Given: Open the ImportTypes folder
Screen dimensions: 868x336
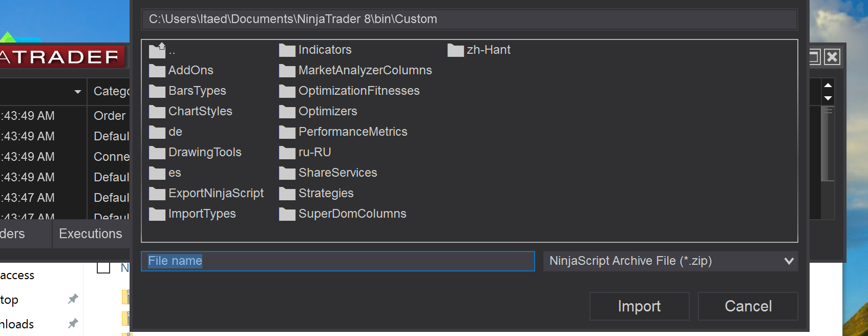Looking at the screenshot, I should 193,214.
